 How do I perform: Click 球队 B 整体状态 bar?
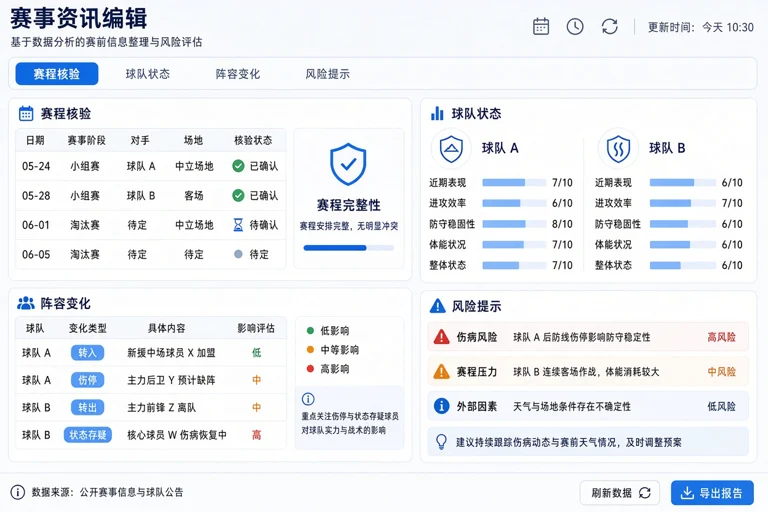point(683,265)
